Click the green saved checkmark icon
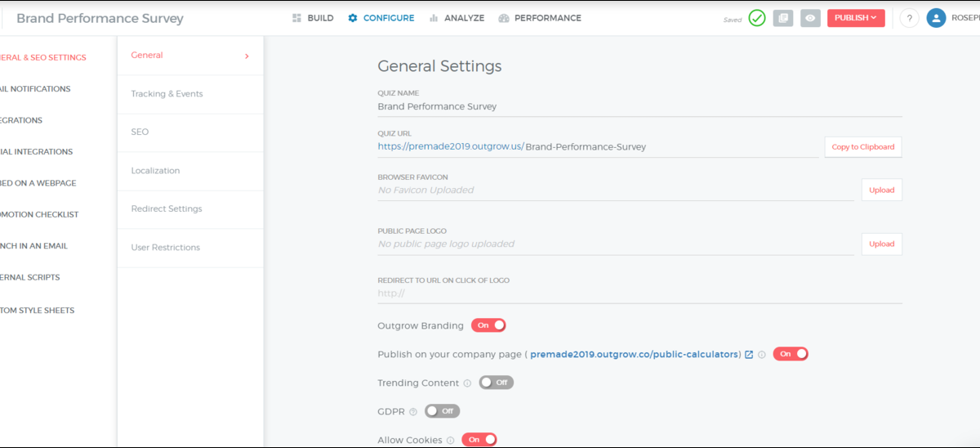 757,18
